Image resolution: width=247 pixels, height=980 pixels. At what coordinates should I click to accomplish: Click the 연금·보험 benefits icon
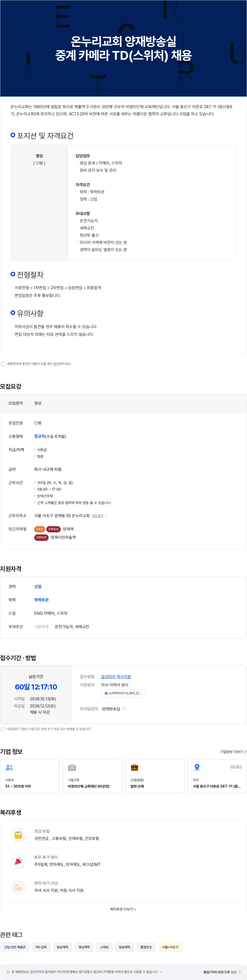click(x=18, y=835)
